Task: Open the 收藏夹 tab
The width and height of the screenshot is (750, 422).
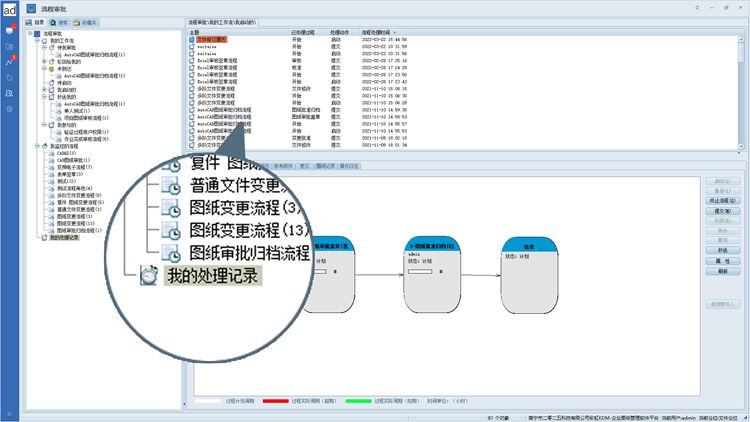Action: pos(88,21)
